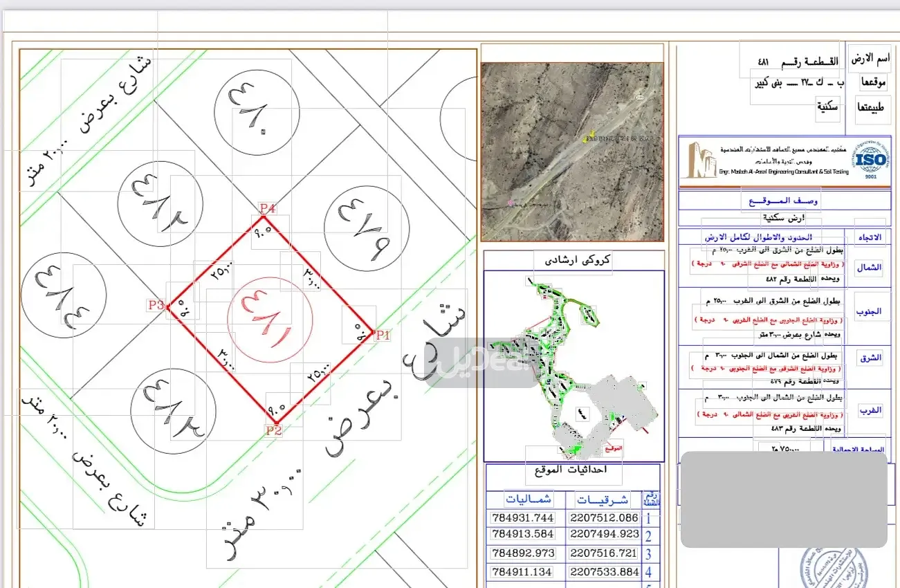Click the الغرب direction label
Image resolution: width=900 pixels, height=588 pixels.
click(x=869, y=410)
